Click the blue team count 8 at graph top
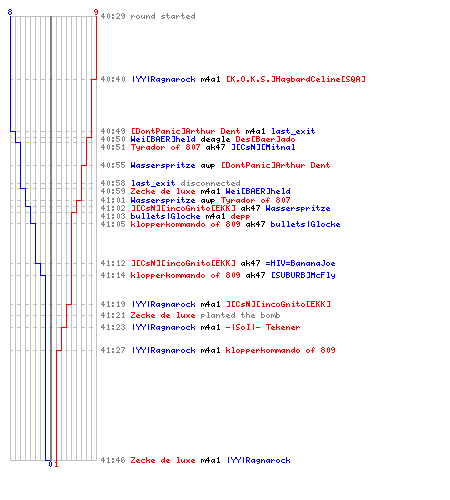The image size is (450, 500). (10, 12)
